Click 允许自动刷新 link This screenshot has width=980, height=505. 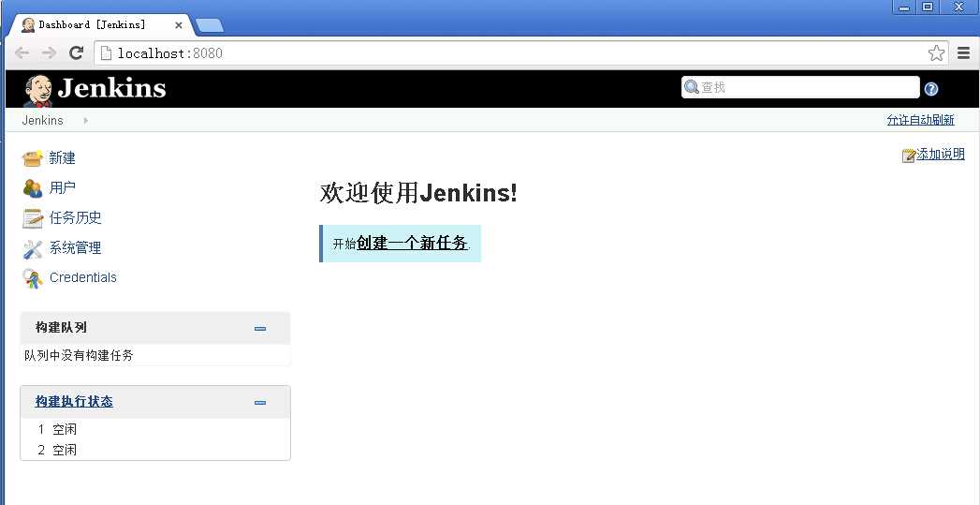(x=920, y=120)
